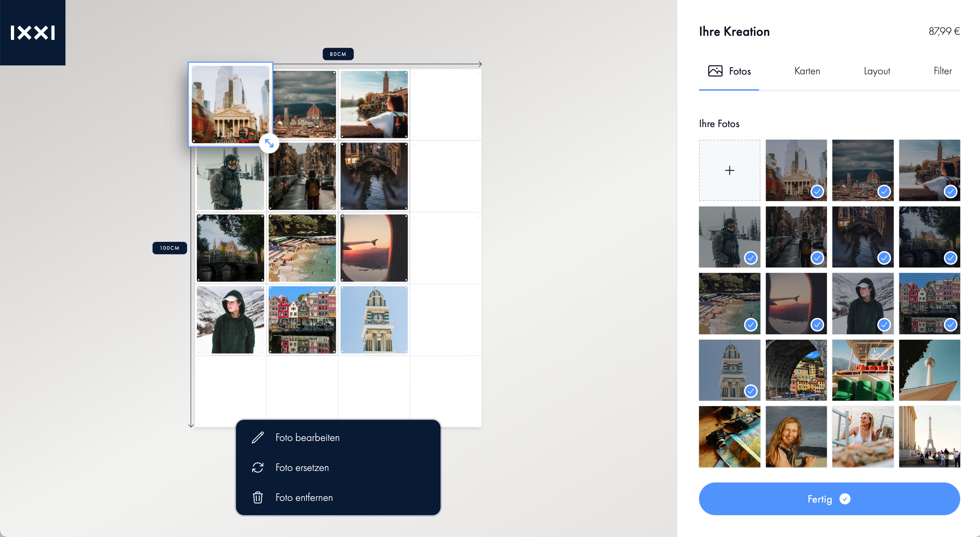Uncheck the clock tower photo checkmark

tap(751, 391)
